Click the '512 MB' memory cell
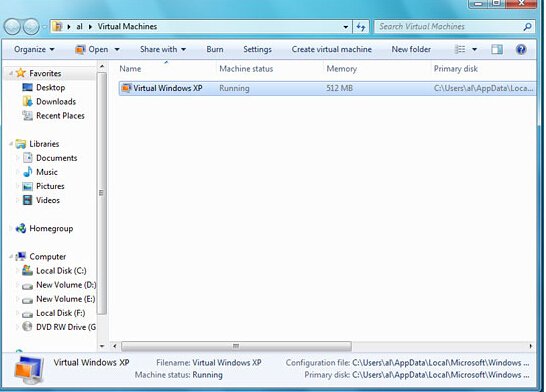Viewport: 546px width, 392px height. 340,88
